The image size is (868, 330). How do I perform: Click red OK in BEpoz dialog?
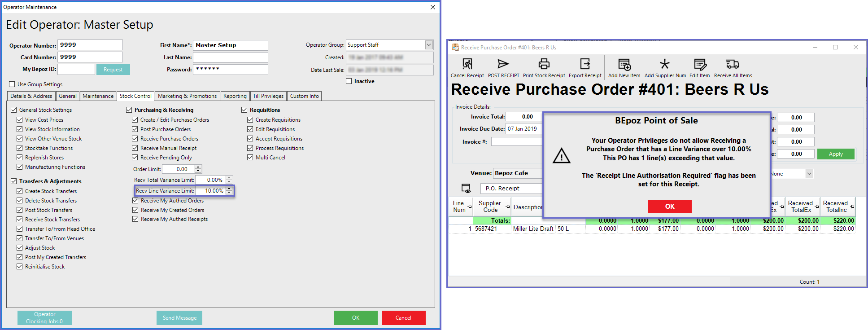670,207
